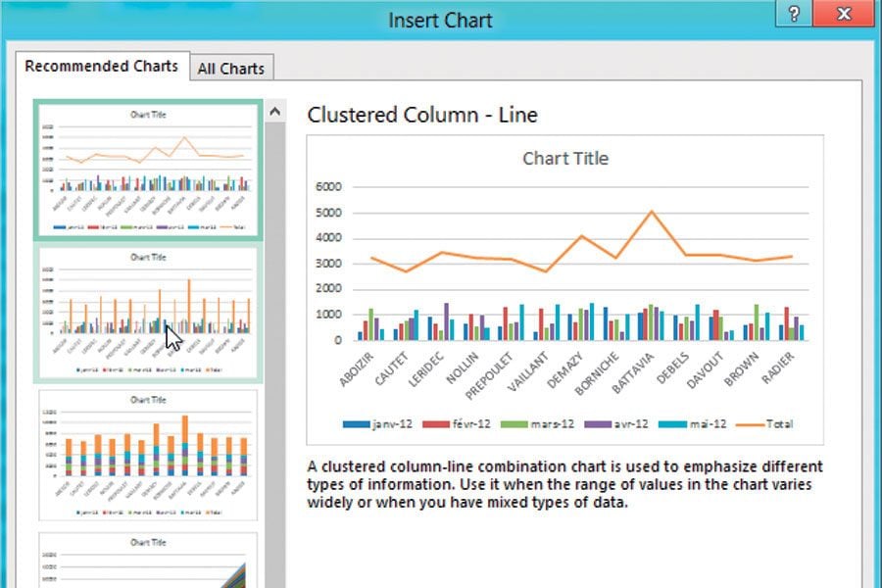Click the "4000" axis value in the large preview
This screenshot has height=588, width=882.
pyautogui.click(x=328, y=238)
